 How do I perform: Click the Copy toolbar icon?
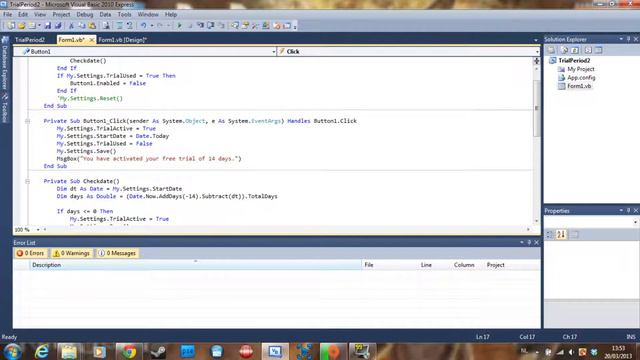pos(82,26)
